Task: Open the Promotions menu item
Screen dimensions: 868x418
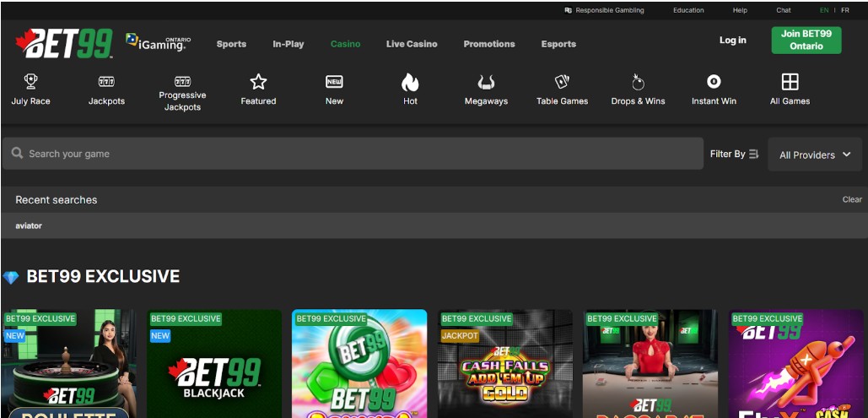Action: 489,44
